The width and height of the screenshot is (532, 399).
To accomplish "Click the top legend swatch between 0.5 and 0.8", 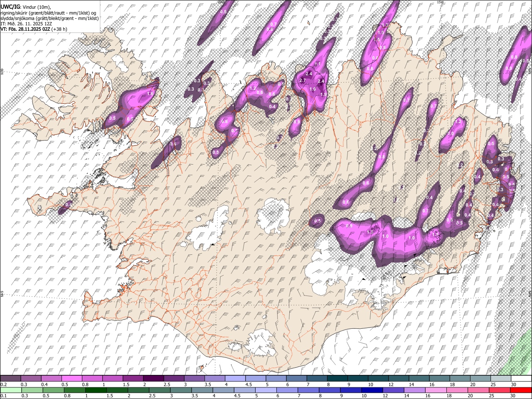I will (71, 379).
